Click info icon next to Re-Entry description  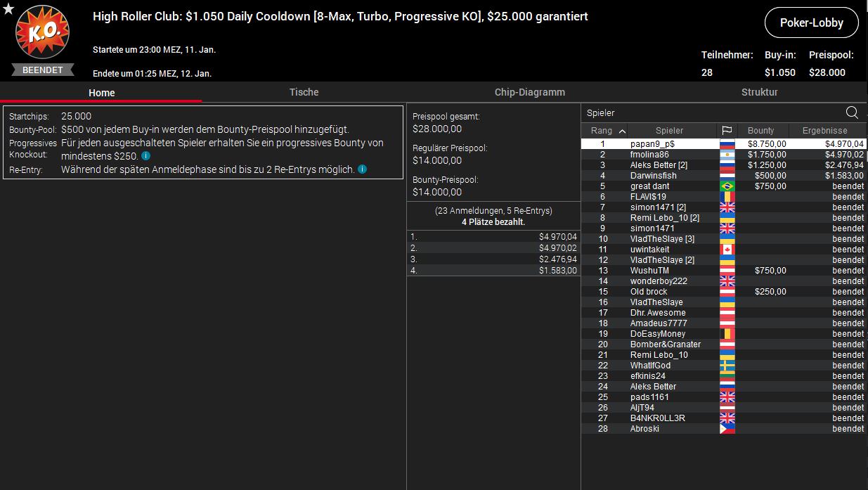[x=362, y=169]
